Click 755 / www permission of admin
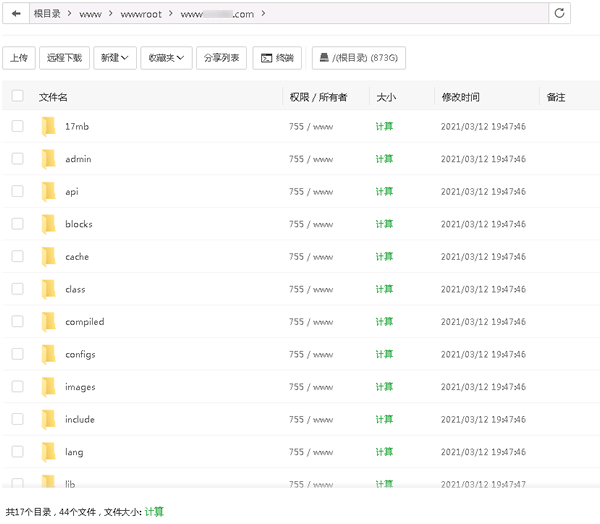The width and height of the screenshot is (600, 524). (311, 159)
